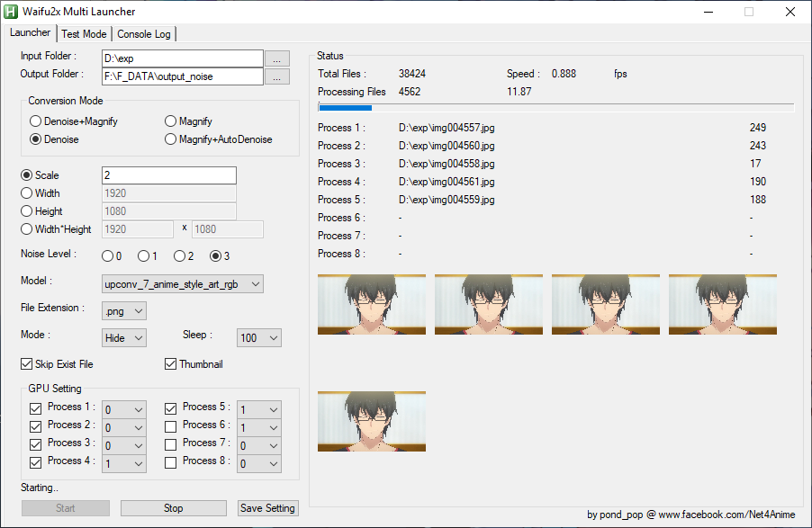Click the first preview thumbnail image
This screenshot has width=812, height=528.
coord(372,305)
